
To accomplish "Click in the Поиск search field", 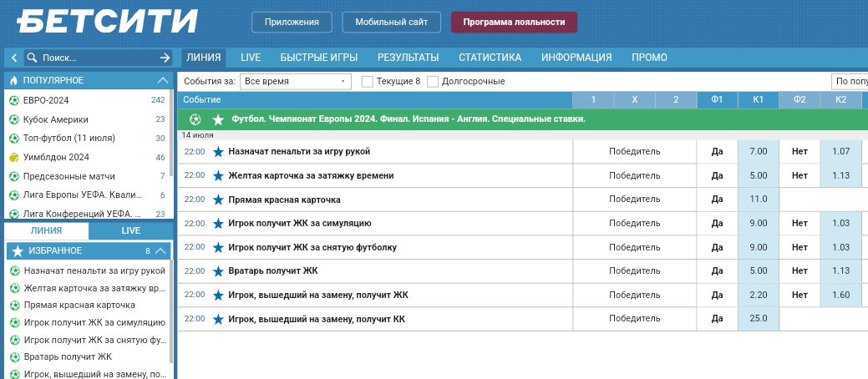I will point(99,58).
